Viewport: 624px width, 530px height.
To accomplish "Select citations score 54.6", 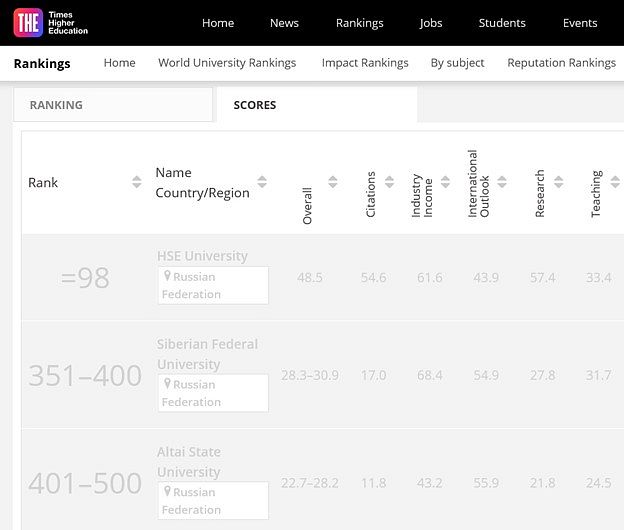I will [x=373, y=277].
